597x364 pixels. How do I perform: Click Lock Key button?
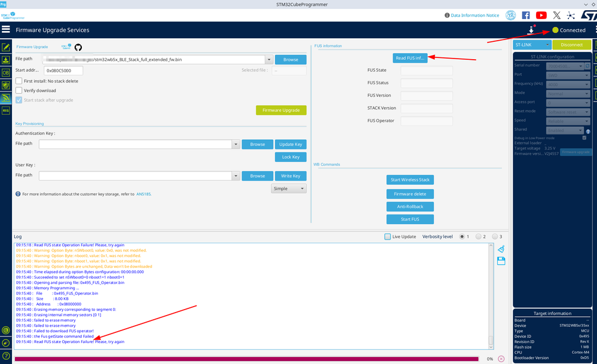(x=290, y=157)
